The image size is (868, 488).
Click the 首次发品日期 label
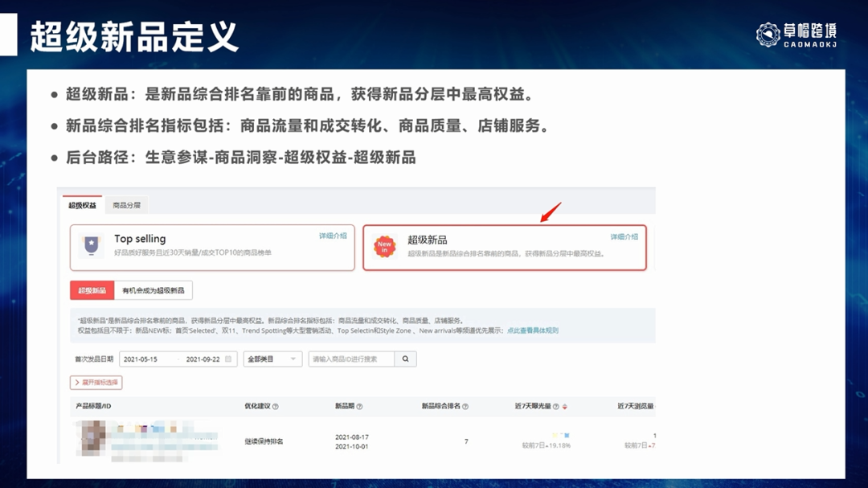point(94,359)
